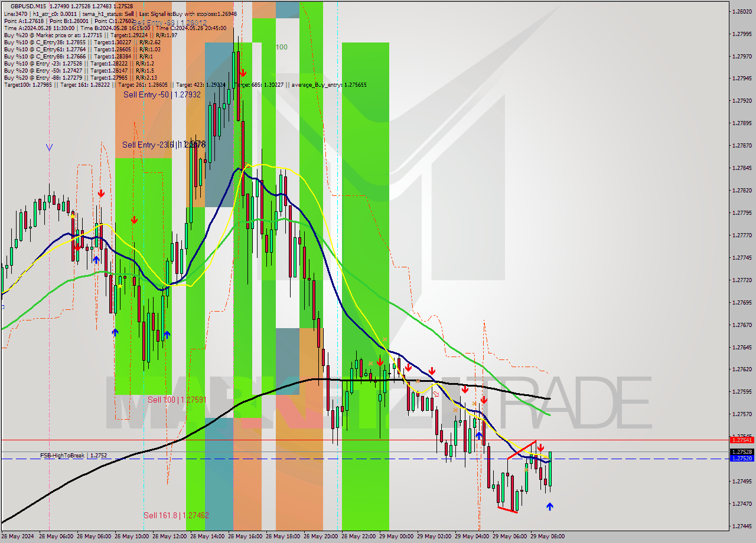Select the Buy %20 @ Entry -50 line

[79, 70]
